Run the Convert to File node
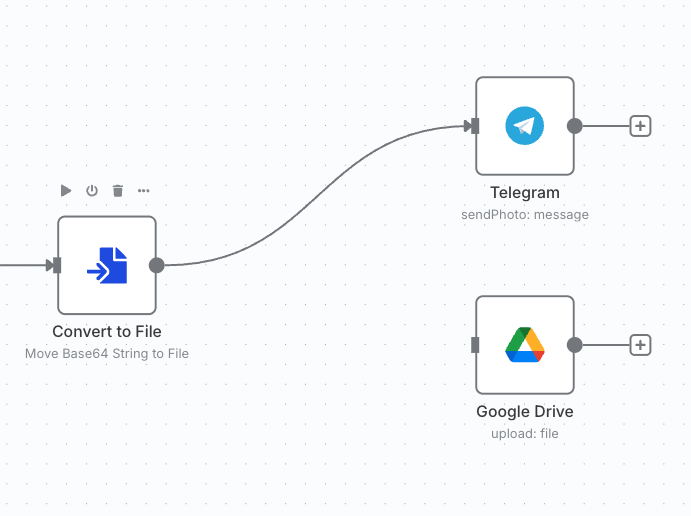This screenshot has height=516, width=691. click(66, 191)
